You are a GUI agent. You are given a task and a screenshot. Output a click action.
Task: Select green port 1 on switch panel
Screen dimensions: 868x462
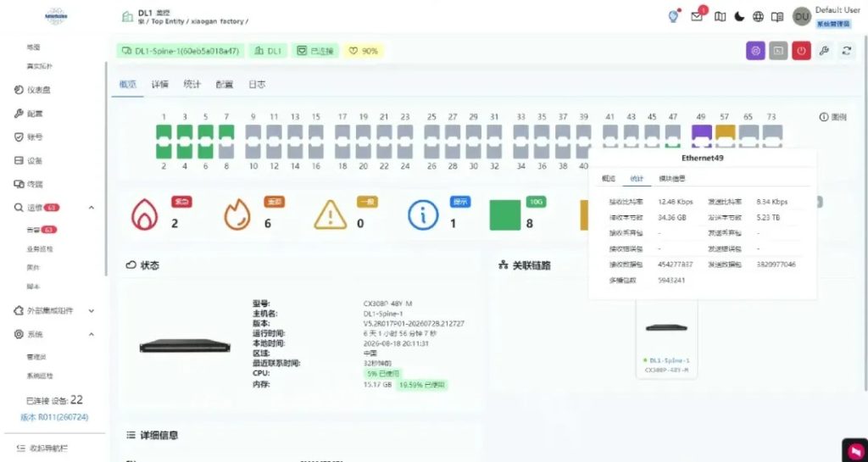pos(164,133)
